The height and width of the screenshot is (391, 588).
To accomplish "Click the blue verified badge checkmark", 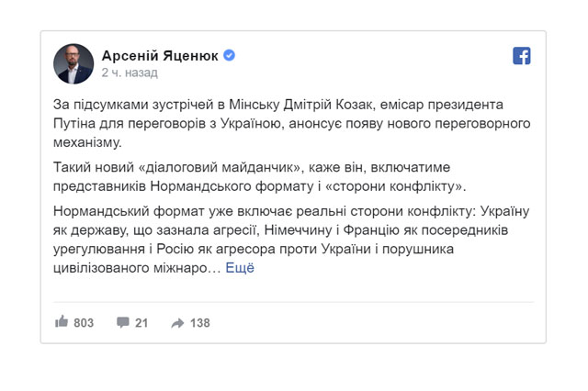I will click(x=229, y=55).
